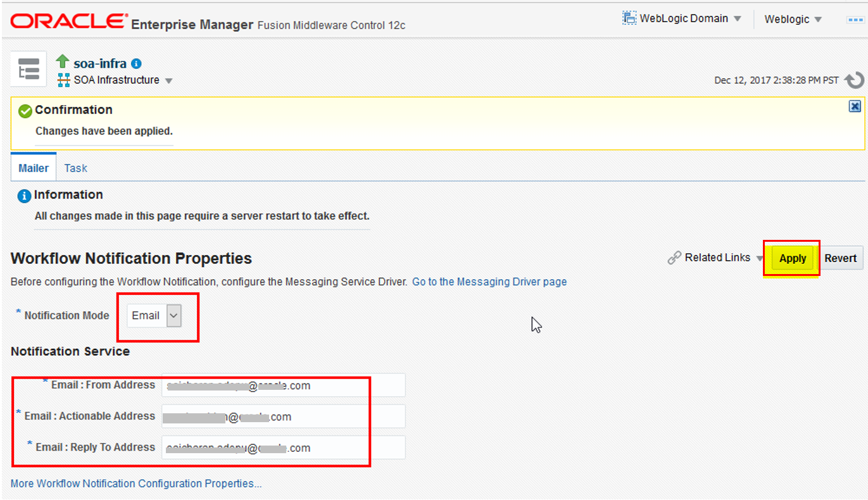This screenshot has width=868, height=500.
Task: Click the 'Dec 12, 2017 2:38:28 PM PST' timestamp
Action: 776,80
